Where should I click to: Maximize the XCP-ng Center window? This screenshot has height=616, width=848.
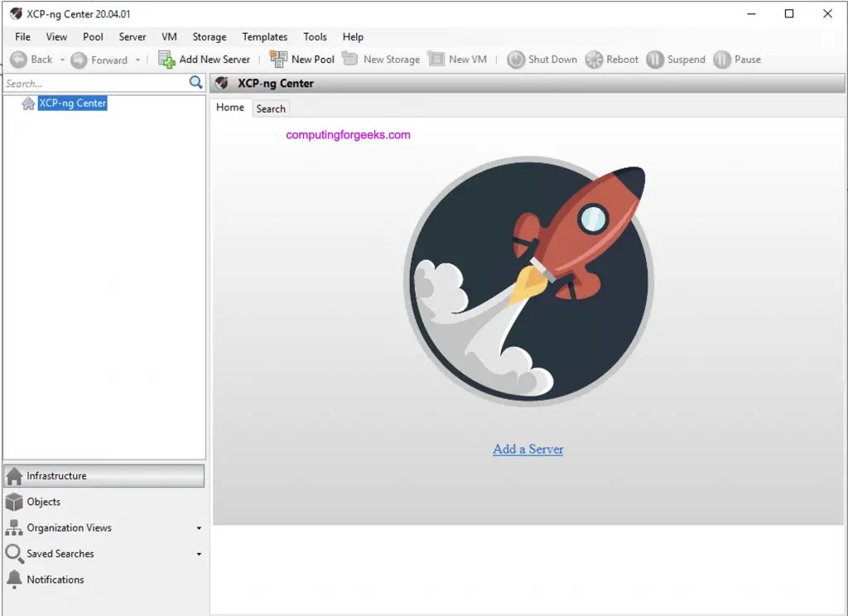click(789, 13)
